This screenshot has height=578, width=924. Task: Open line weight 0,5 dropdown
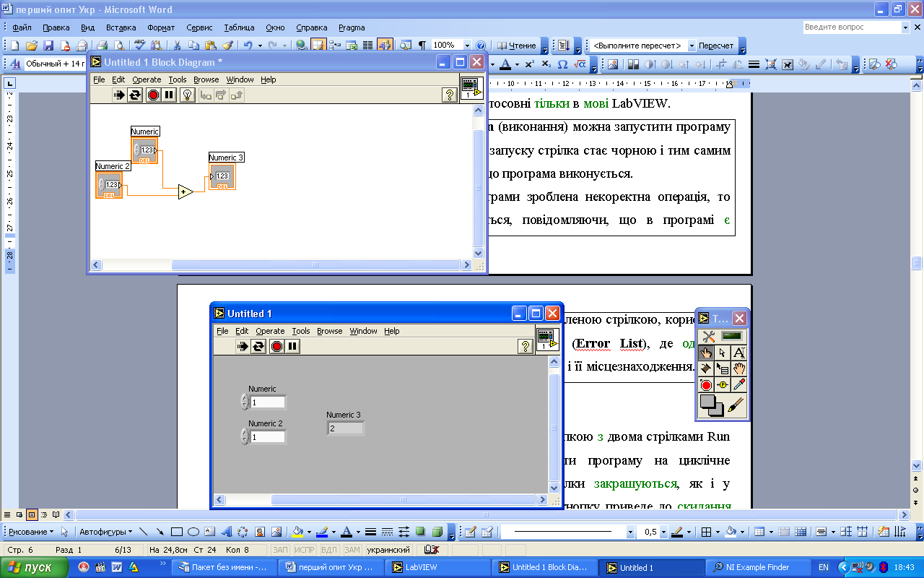663,532
